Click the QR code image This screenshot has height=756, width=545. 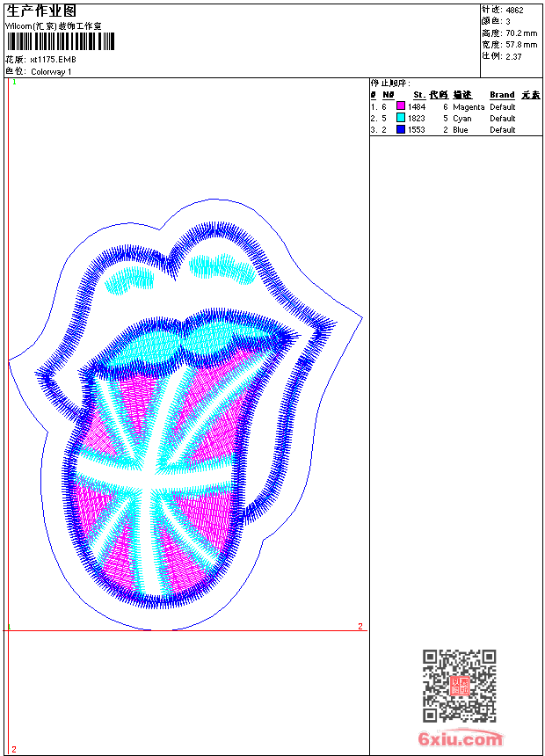coord(459,686)
